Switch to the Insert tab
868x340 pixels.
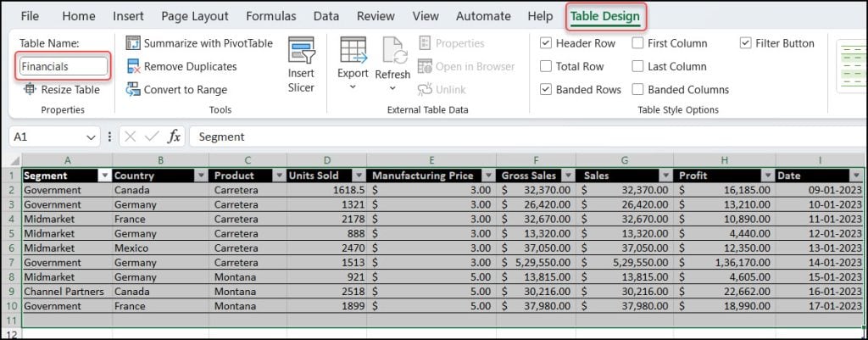pyautogui.click(x=129, y=16)
